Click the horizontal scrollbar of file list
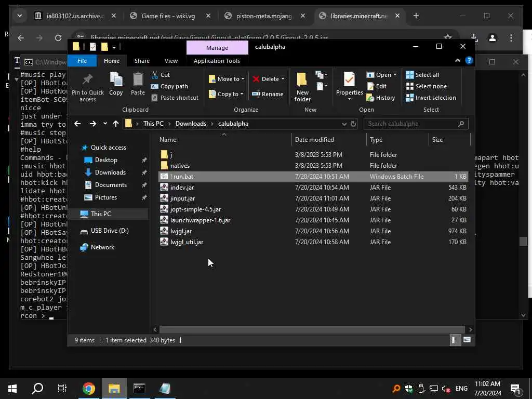The image size is (532, 399). pos(312,329)
